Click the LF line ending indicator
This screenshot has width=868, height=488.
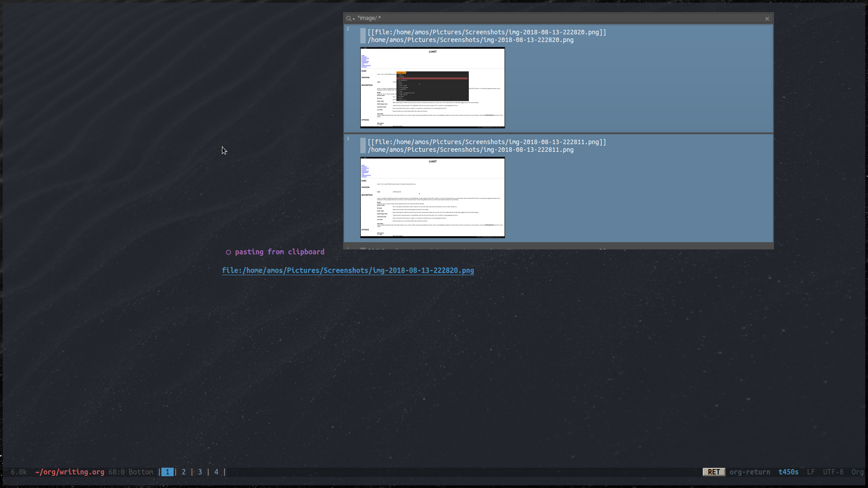pyautogui.click(x=811, y=472)
